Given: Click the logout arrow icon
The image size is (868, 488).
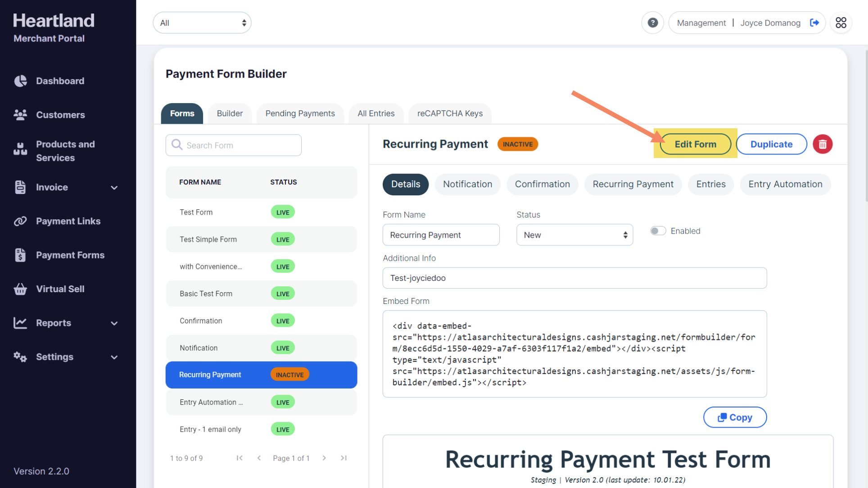Looking at the screenshot, I should tap(814, 23).
